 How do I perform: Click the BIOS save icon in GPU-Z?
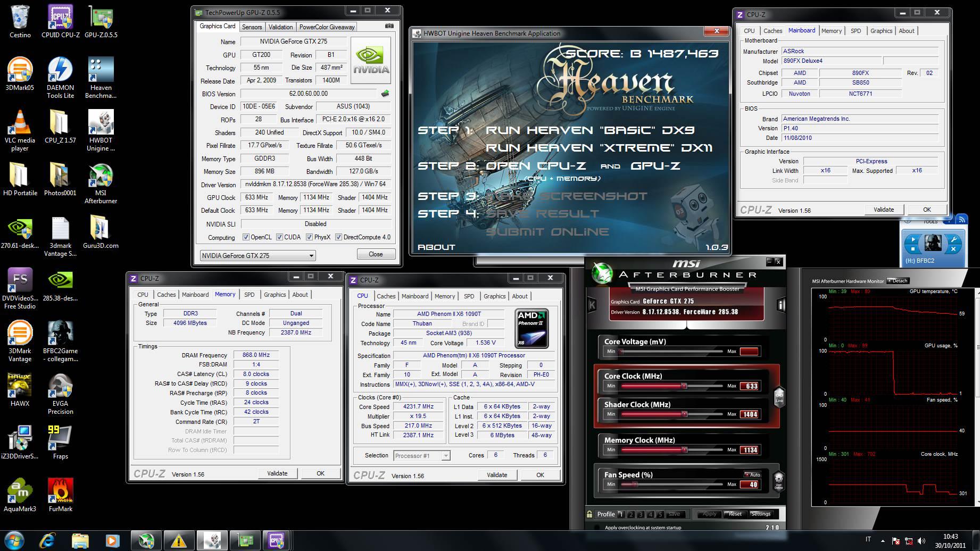tap(385, 94)
